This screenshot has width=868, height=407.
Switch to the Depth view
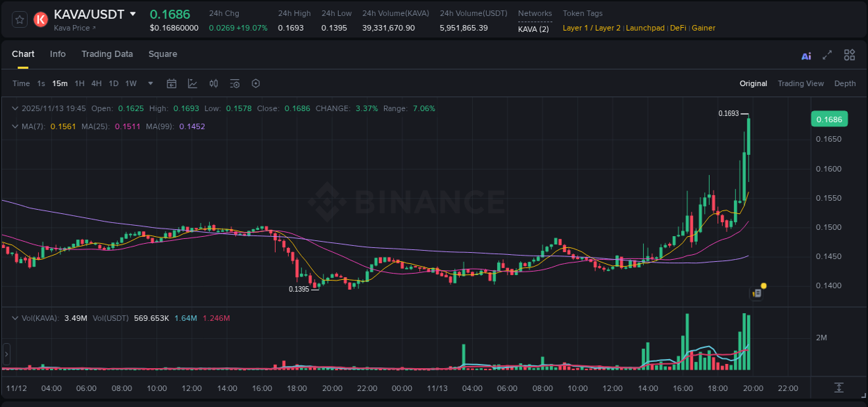click(844, 83)
